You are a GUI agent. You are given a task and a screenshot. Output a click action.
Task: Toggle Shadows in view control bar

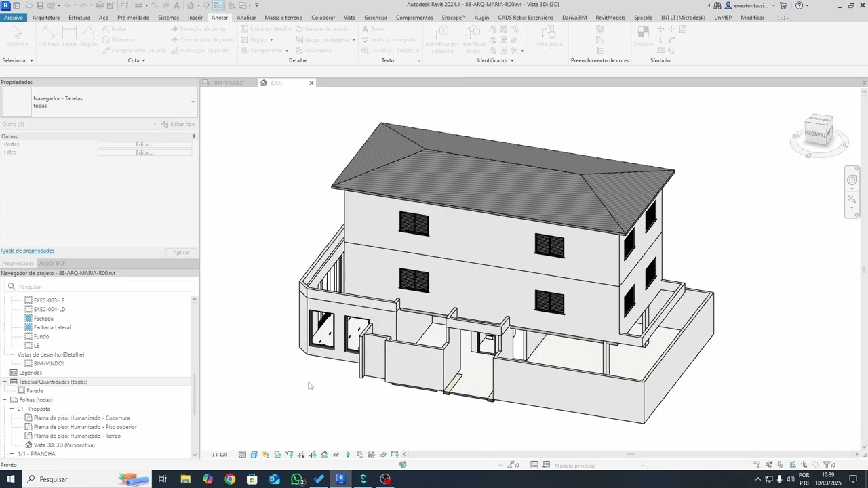(x=277, y=455)
